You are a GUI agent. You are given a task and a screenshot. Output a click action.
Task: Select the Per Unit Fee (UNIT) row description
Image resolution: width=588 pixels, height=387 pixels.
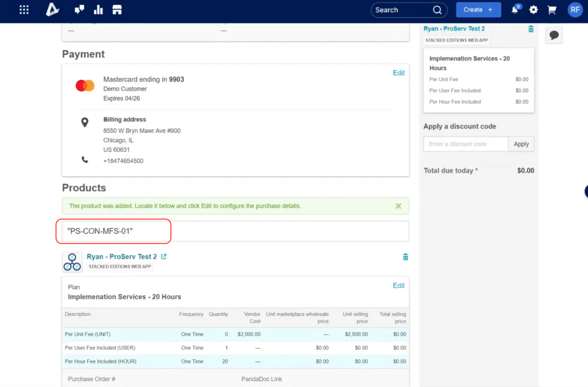coord(88,334)
